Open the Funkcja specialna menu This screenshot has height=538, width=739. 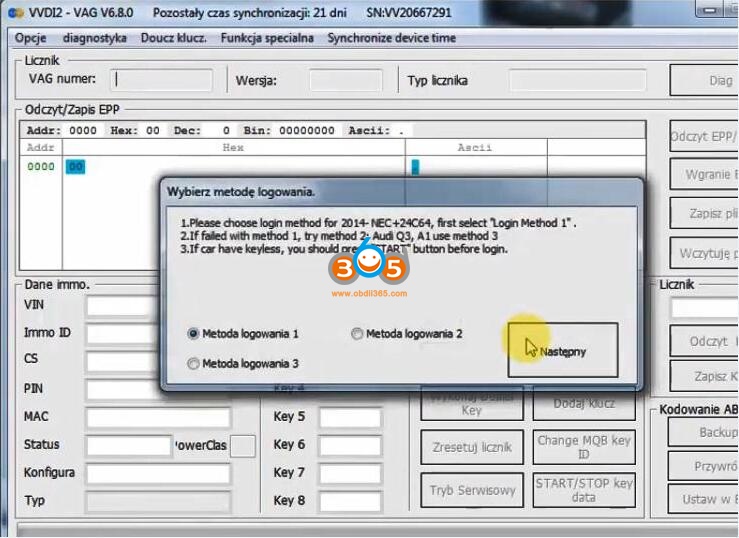[x=267, y=38]
